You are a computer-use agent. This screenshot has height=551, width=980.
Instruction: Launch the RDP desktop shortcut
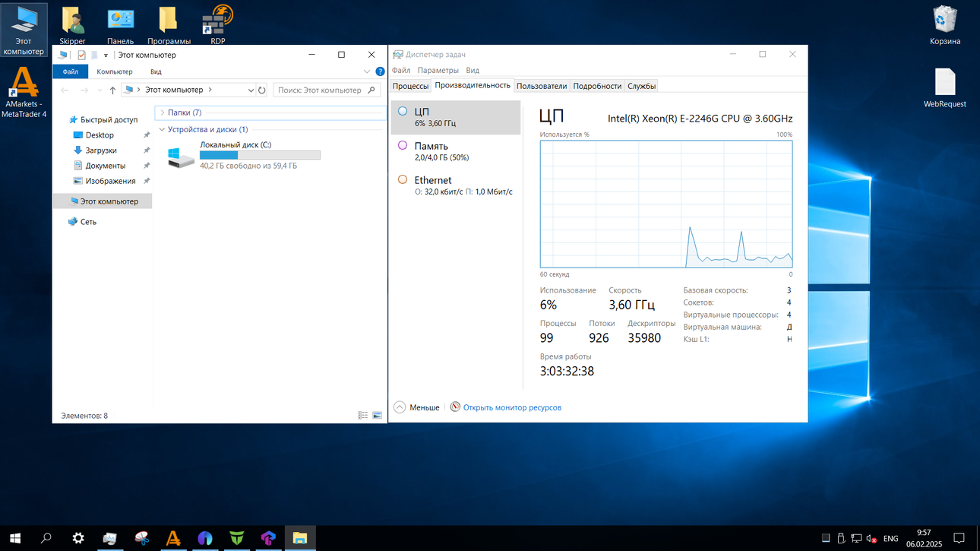click(x=218, y=26)
